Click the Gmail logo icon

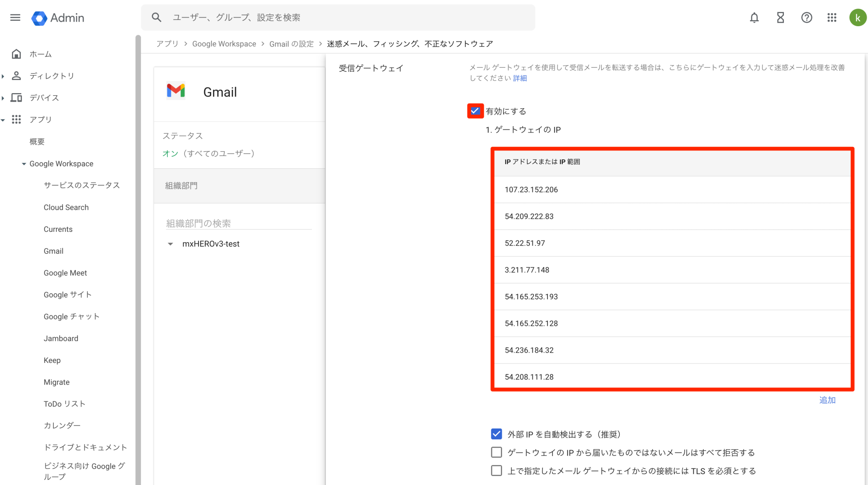point(176,91)
